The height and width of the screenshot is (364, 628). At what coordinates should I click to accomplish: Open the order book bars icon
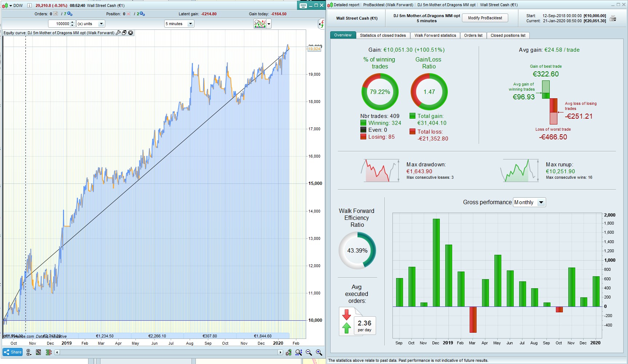(x=49, y=352)
